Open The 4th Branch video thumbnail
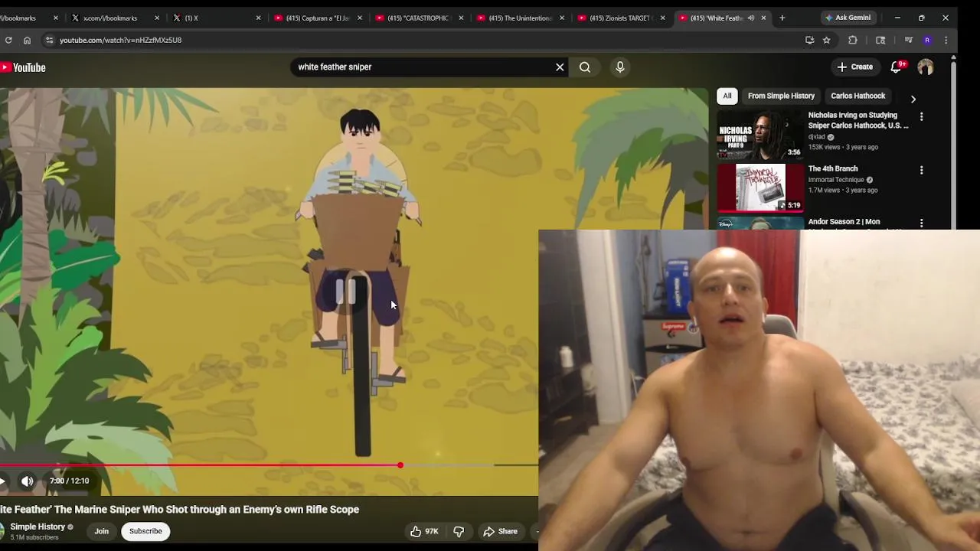This screenshot has width=980, height=551. click(760, 188)
